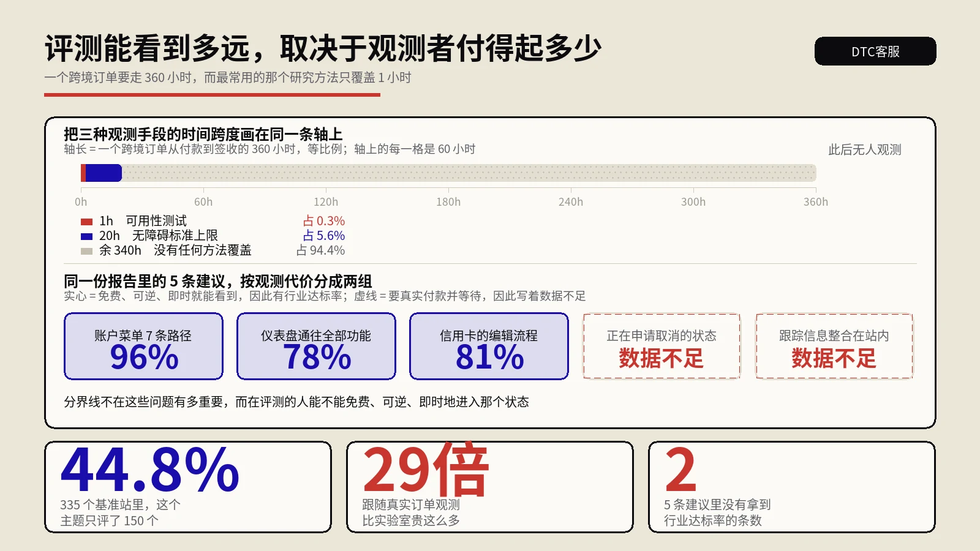Click the red 1h legend swatch

pyautogui.click(x=86, y=222)
